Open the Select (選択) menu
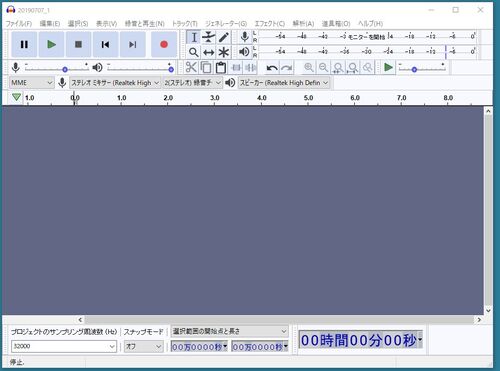The width and height of the screenshot is (500, 371). click(x=78, y=24)
